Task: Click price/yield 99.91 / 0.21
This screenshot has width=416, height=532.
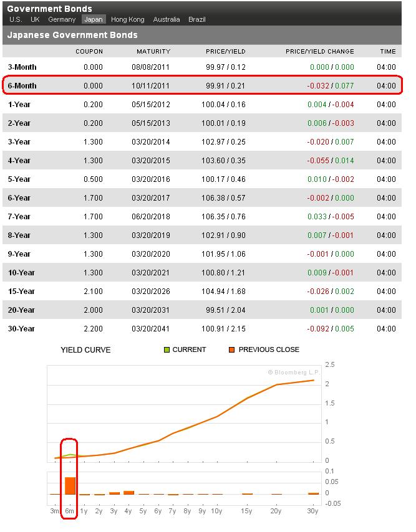Action: 225,85
